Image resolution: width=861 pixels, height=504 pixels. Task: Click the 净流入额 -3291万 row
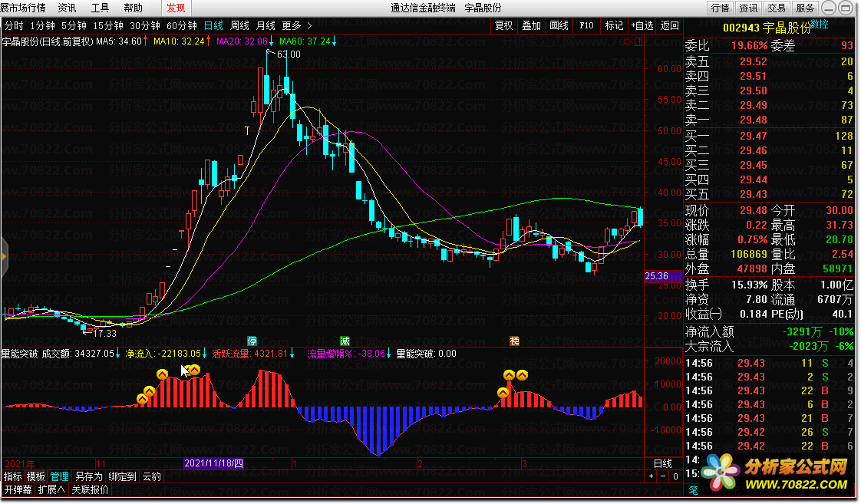click(769, 331)
